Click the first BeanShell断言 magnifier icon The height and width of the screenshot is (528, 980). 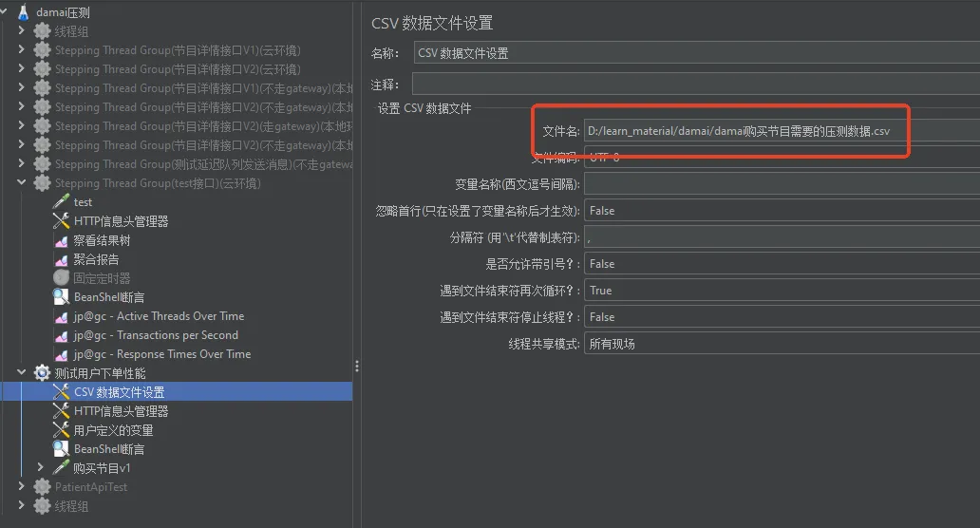[x=61, y=297]
